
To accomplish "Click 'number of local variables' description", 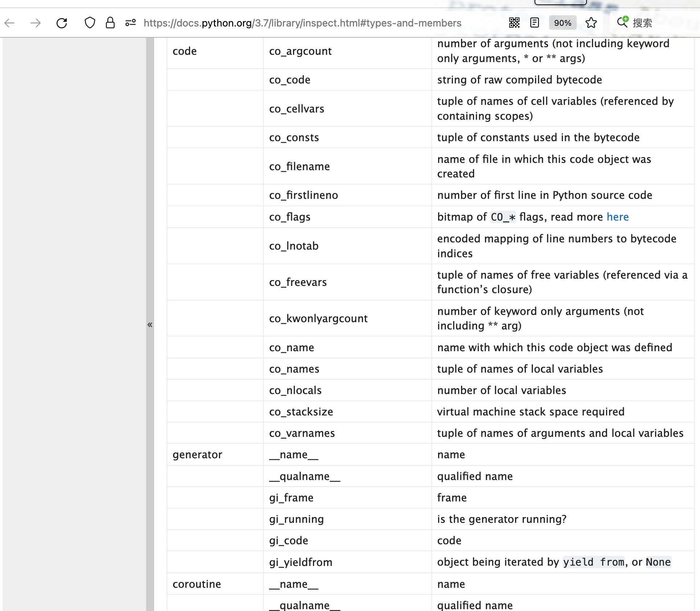I will pyautogui.click(x=502, y=390).
